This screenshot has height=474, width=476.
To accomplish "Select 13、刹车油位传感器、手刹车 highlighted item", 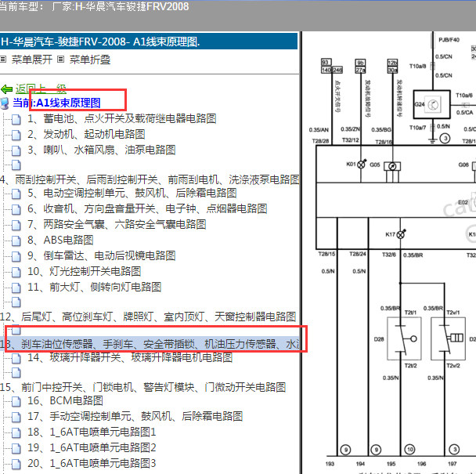I will coord(150,344).
